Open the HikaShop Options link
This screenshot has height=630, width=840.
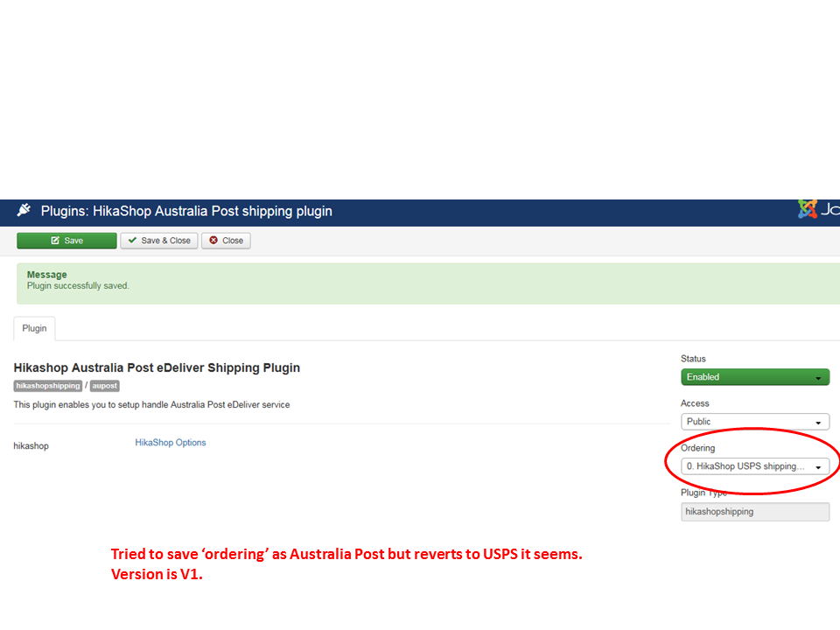click(171, 443)
